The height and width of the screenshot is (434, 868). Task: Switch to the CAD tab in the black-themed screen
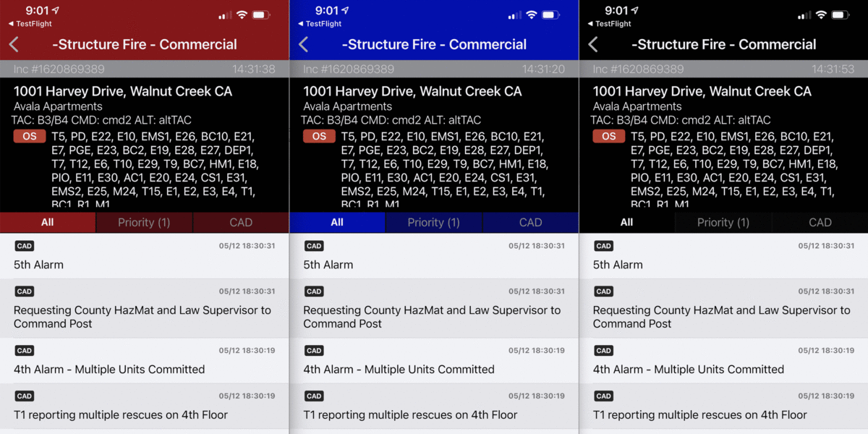pos(820,222)
